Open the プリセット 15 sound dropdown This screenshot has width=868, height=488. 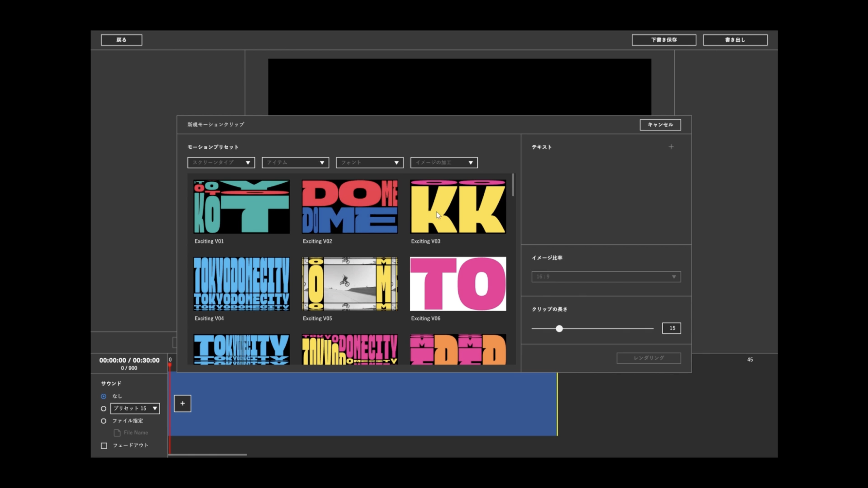point(135,408)
